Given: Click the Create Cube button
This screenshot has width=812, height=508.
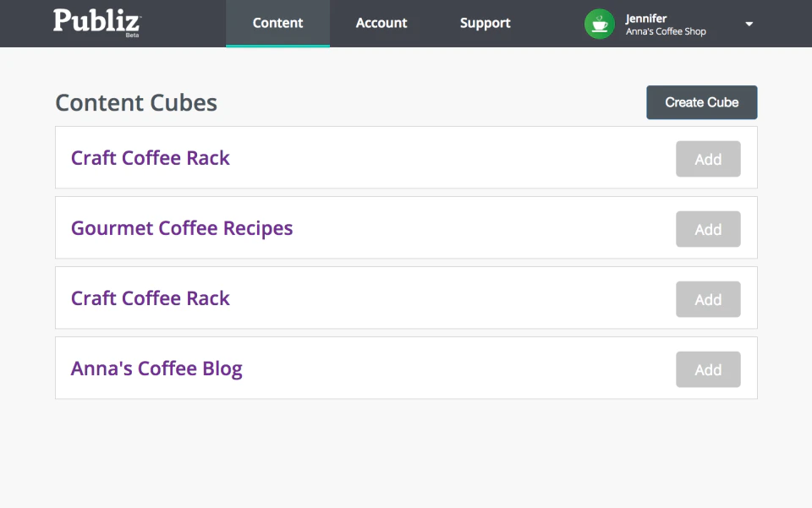Looking at the screenshot, I should coord(701,102).
